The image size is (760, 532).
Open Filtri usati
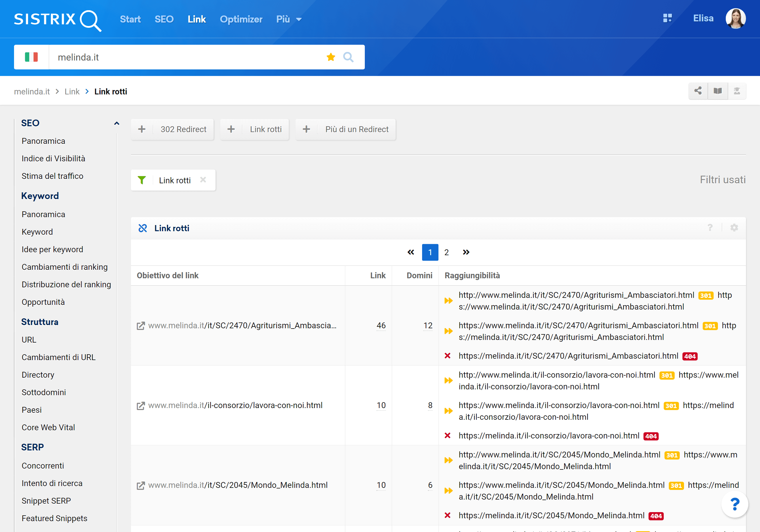click(723, 180)
